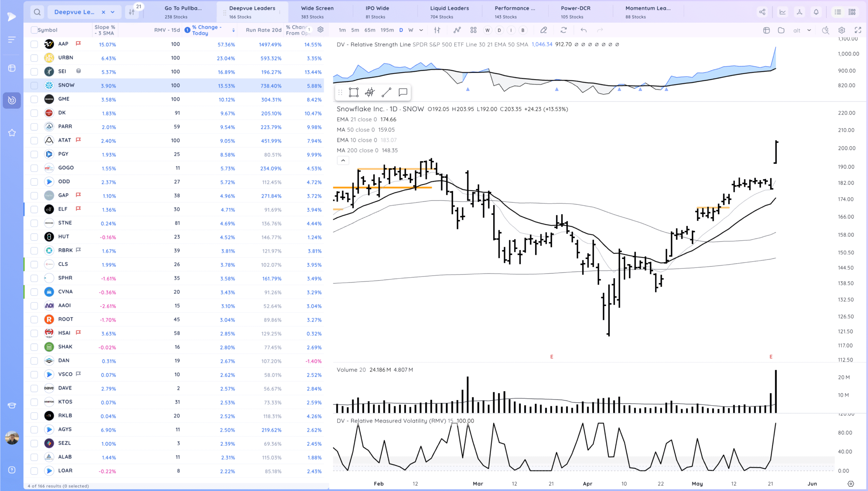Open the screener filter settings icon
The height and width of the screenshot is (491, 868).
pos(132,12)
